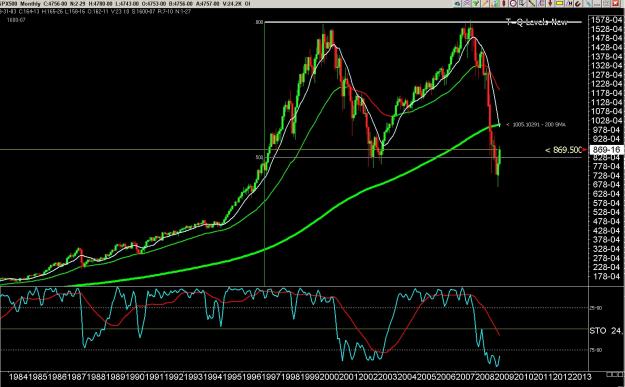
Task: Click the toolbar icon with letter H
Action: pyautogui.click(x=569, y=4)
